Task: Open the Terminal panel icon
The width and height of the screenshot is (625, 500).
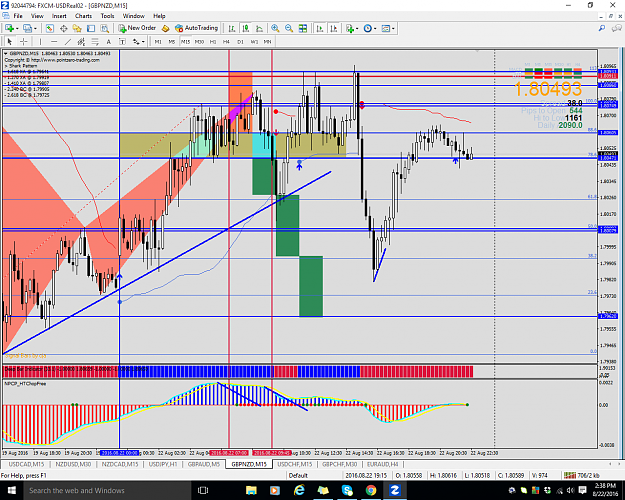Action: [x=91, y=28]
